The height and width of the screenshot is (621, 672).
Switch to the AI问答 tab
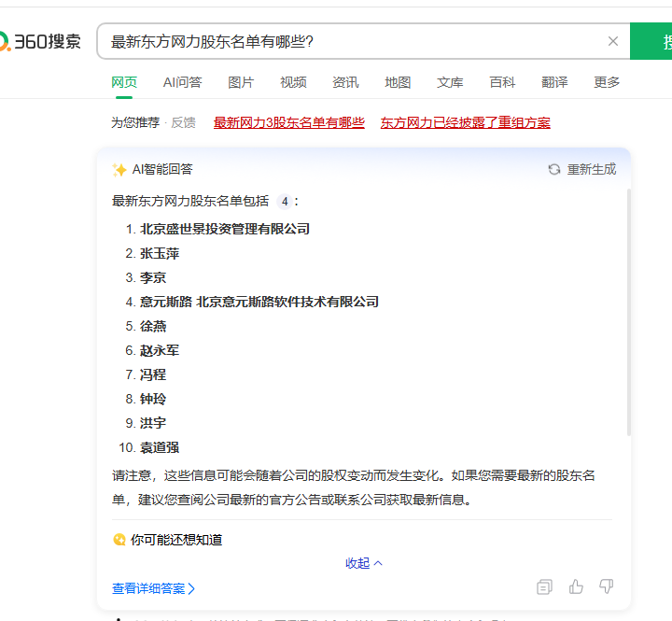coord(182,82)
